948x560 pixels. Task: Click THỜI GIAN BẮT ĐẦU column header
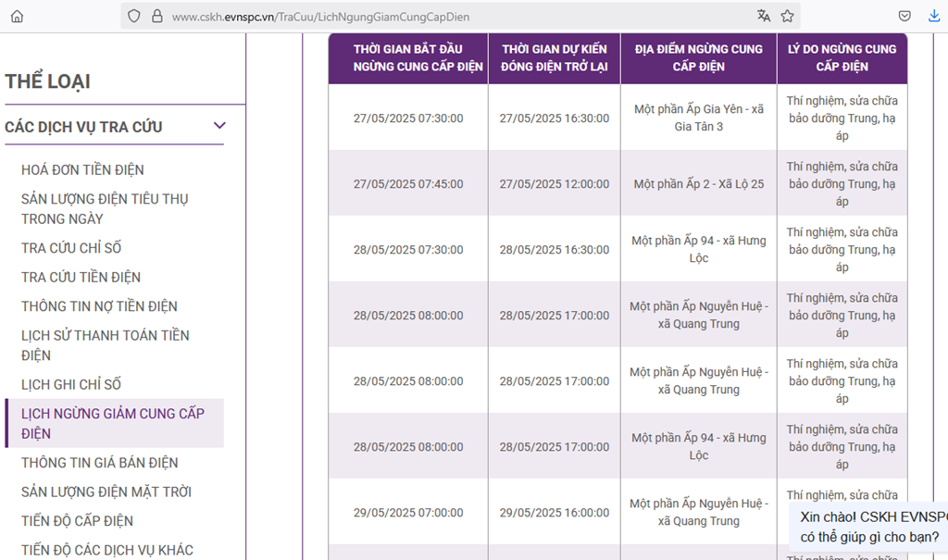pyautogui.click(x=407, y=57)
